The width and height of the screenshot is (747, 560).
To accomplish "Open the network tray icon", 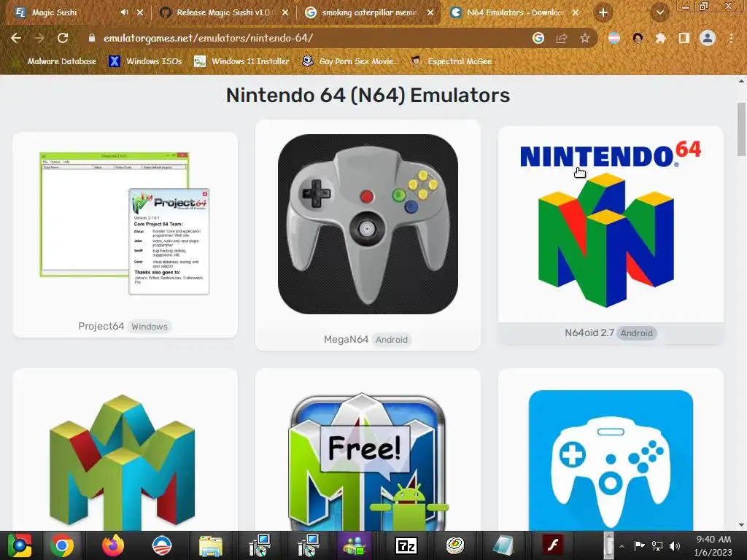I will (657, 545).
